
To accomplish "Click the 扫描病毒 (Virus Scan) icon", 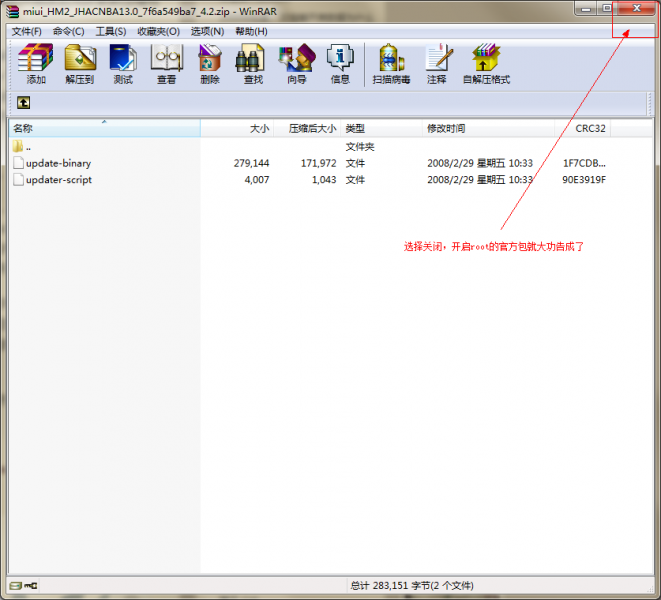I will [x=391, y=63].
